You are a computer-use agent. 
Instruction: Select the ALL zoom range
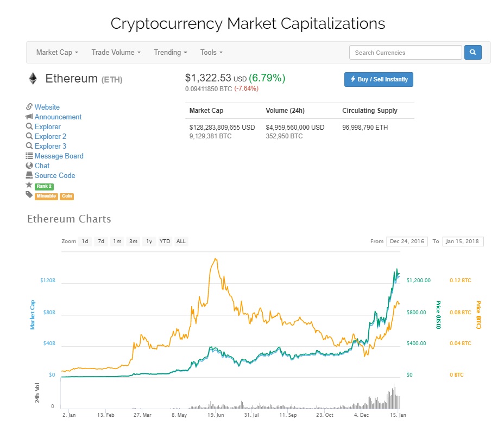(181, 241)
